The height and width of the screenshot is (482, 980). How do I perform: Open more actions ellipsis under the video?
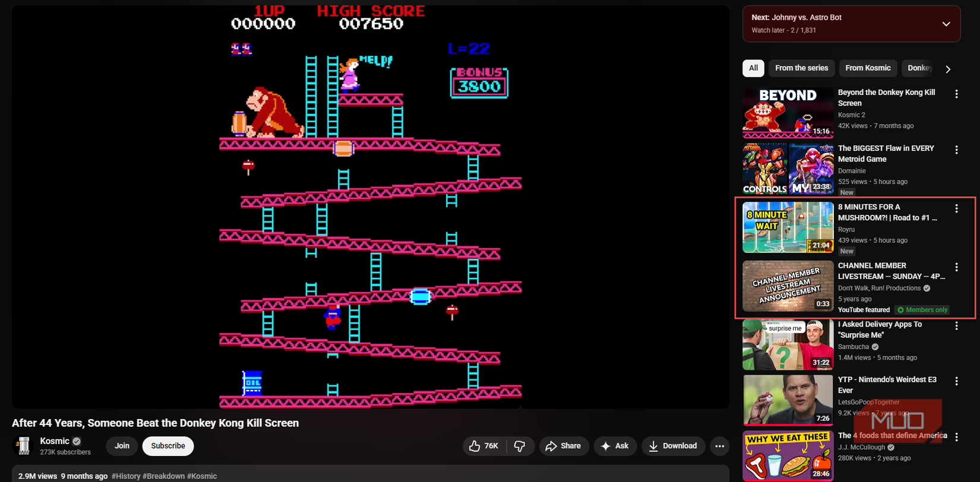point(720,446)
